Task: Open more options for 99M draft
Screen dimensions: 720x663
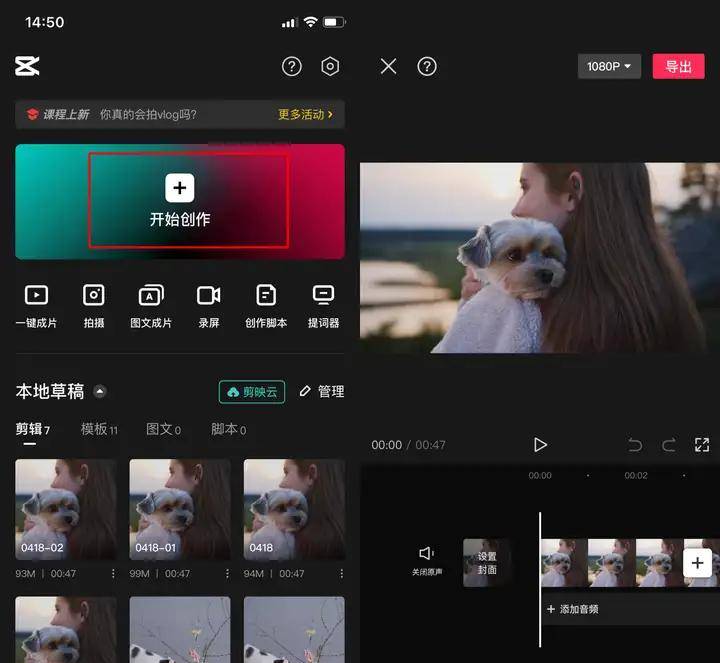Action: (x=227, y=574)
